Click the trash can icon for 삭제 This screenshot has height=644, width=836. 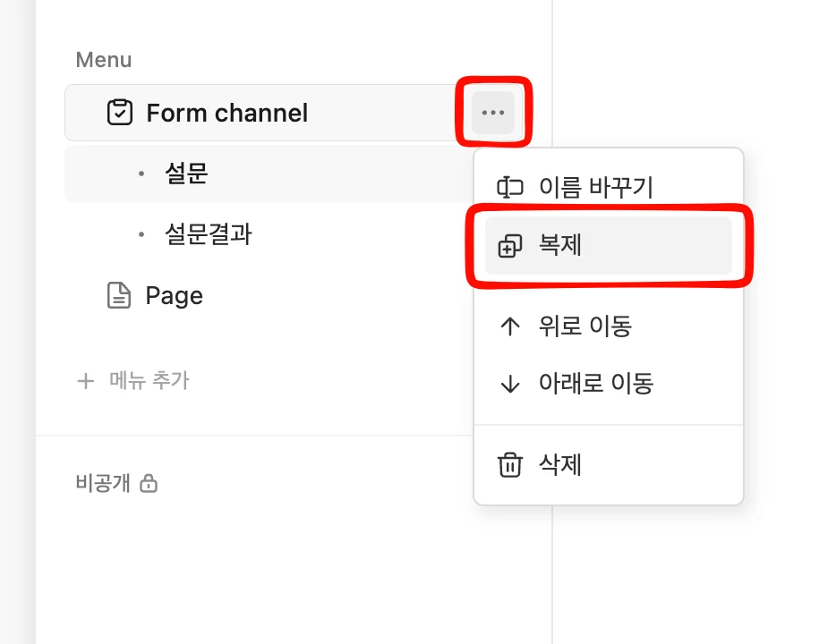tap(509, 465)
